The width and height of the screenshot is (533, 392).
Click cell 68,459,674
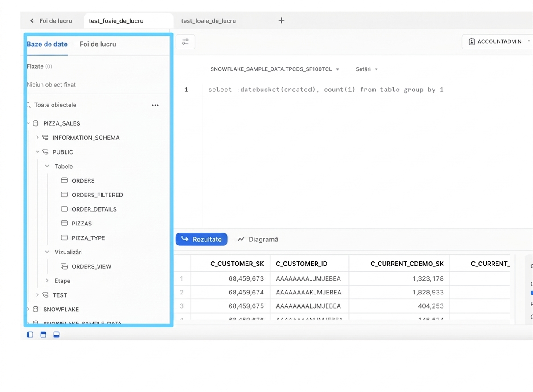pos(246,293)
